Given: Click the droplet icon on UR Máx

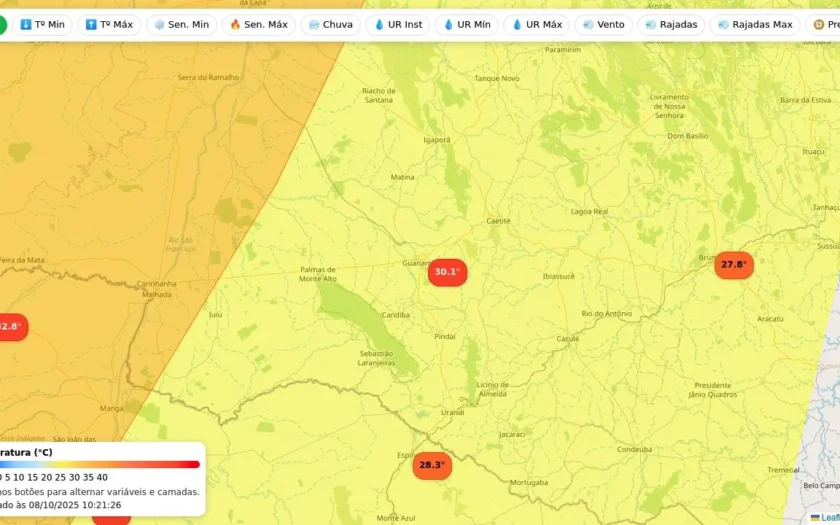Looking at the screenshot, I should [x=517, y=25].
